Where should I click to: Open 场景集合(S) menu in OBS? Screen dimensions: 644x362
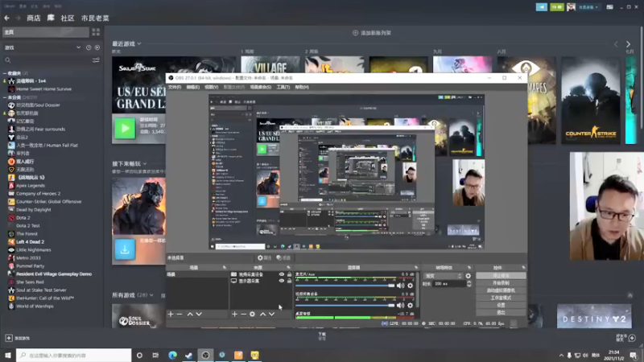(260, 88)
